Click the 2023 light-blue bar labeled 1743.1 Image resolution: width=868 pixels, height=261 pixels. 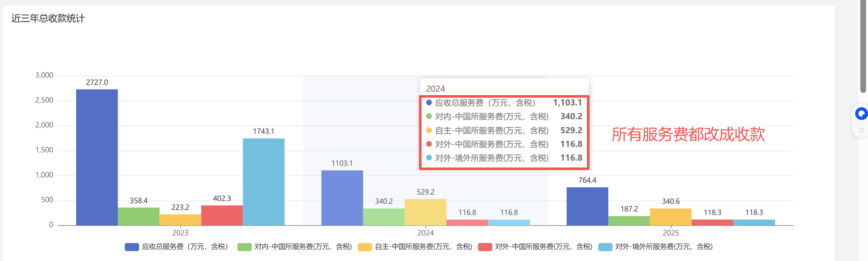tap(263, 182)
